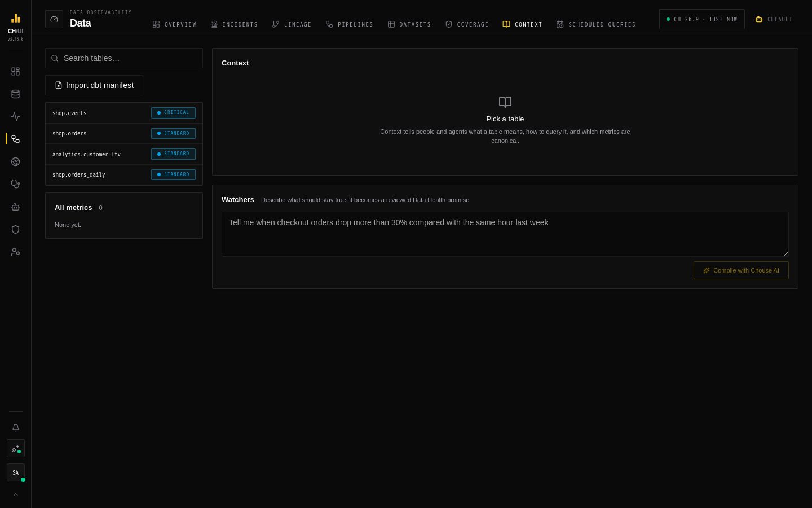Choose the shop.orders_daily table row
This screenshot has width=812, height=508.
124,175
